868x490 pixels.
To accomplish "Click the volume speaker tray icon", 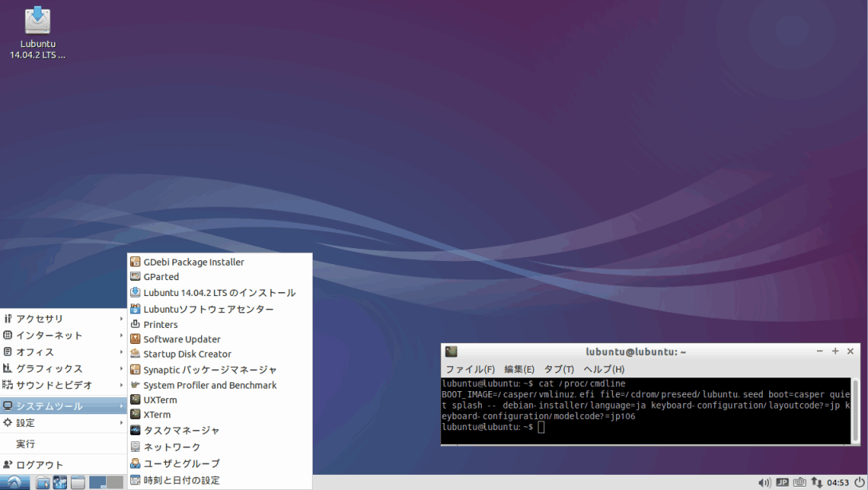I will click(x=764, y=483).
